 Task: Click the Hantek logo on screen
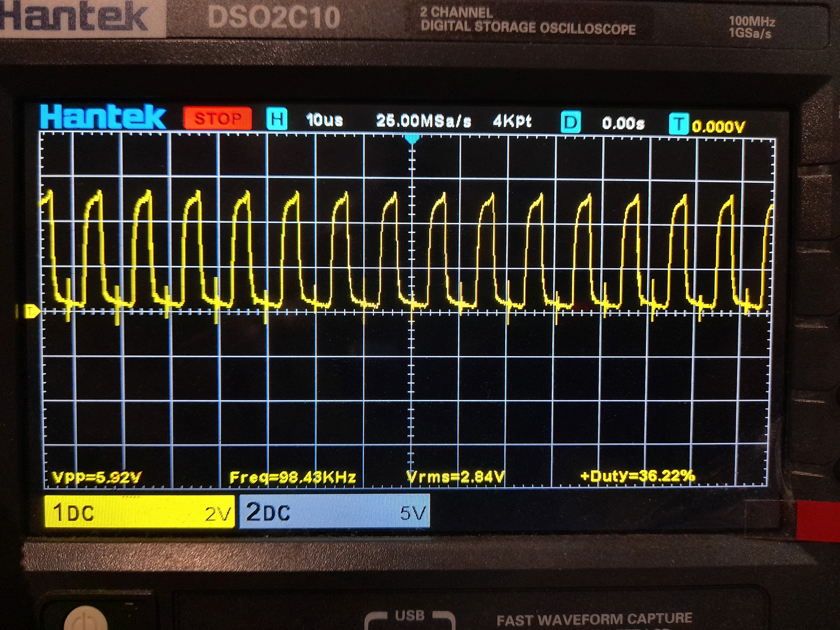[x=103, y=116]
